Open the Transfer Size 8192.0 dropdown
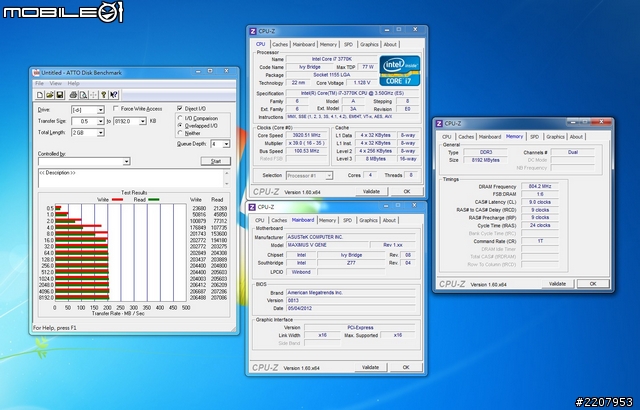The height and width of the screenshot is (410, 640). pyautogui.click(x=142, y=121)
